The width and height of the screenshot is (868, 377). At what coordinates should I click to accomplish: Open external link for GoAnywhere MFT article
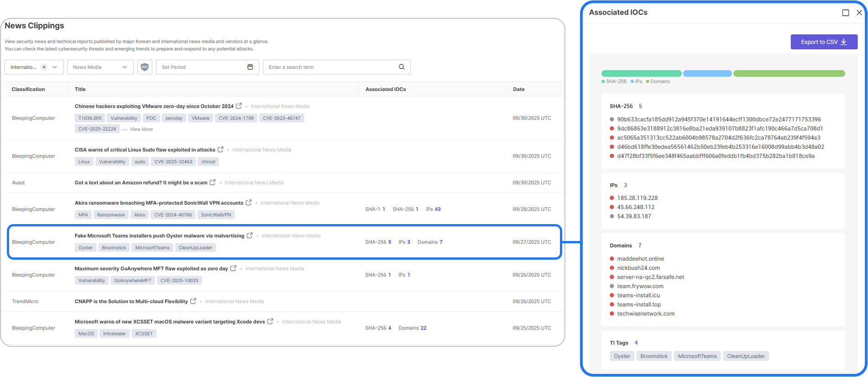(x=233, y=268)
